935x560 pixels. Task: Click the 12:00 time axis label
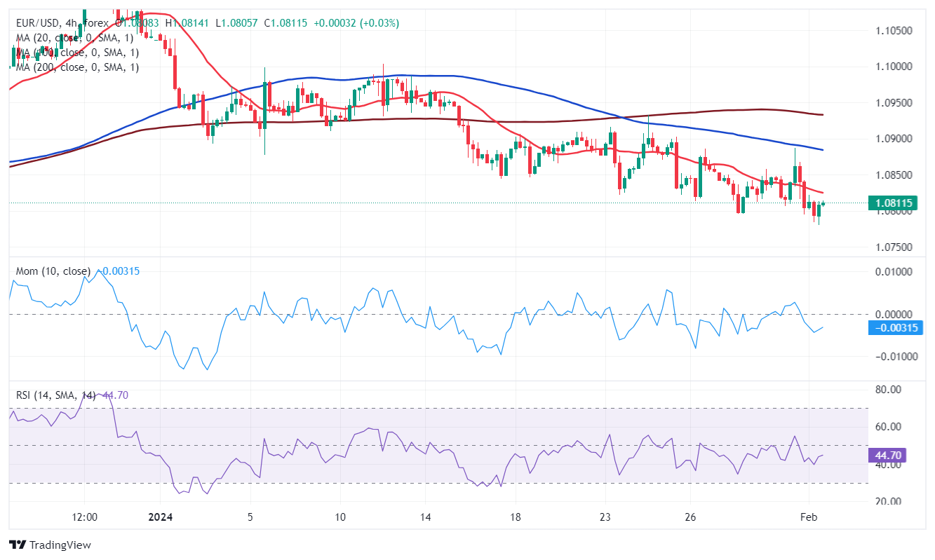pos(84,517)
